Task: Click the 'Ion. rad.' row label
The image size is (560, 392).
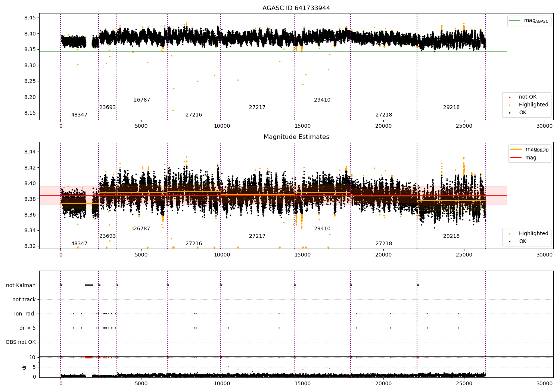Action: [x=25, y=314]
